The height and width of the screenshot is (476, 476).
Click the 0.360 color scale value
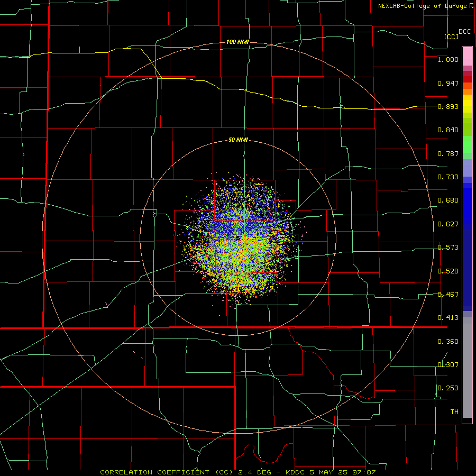(448, 342)
